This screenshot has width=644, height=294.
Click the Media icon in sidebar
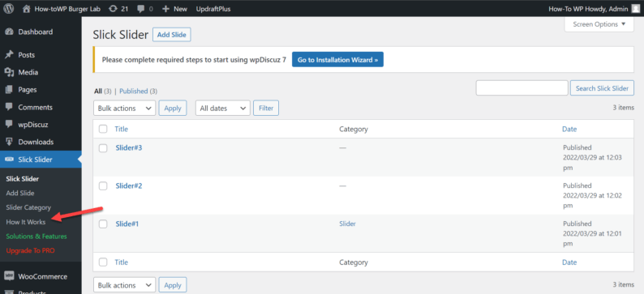[9, 72]
